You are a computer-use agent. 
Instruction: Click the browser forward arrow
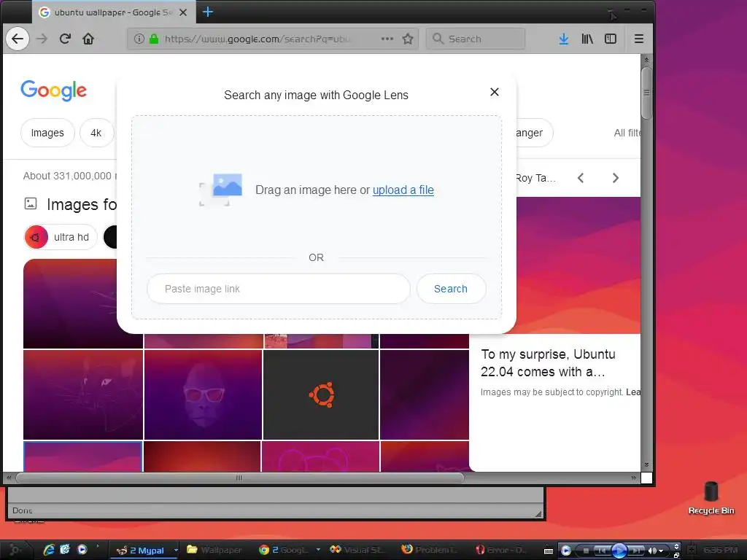tap(42, 39)
